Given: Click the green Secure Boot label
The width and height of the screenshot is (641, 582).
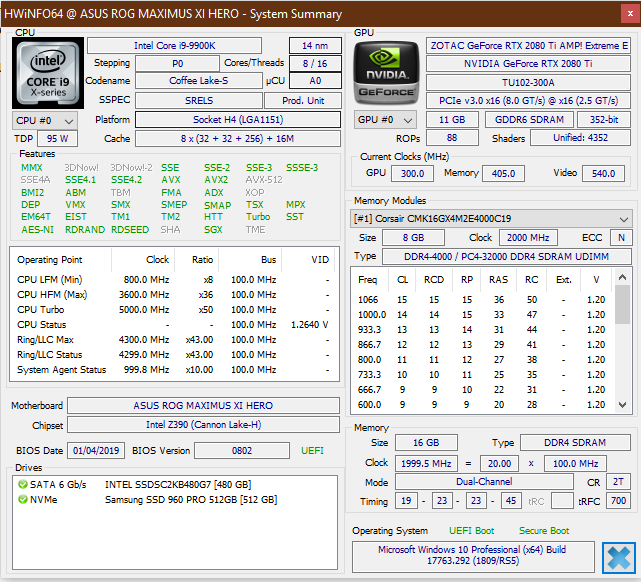Looking at the screenshot, I should 544,531.
